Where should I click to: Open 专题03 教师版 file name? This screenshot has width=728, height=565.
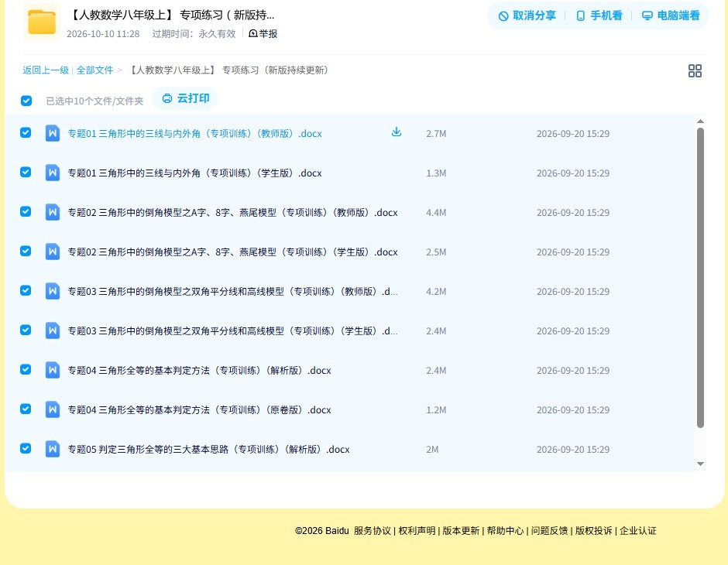coord(232,291)
